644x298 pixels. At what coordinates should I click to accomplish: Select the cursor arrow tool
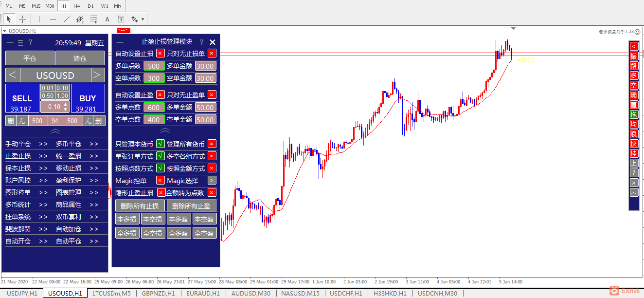point(9,19)
